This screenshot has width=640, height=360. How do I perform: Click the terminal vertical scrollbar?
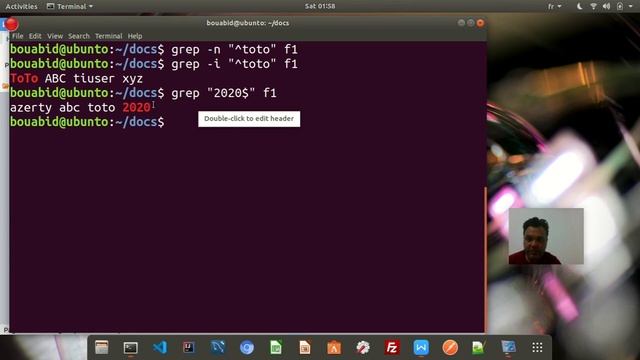(x=485, y=260)
